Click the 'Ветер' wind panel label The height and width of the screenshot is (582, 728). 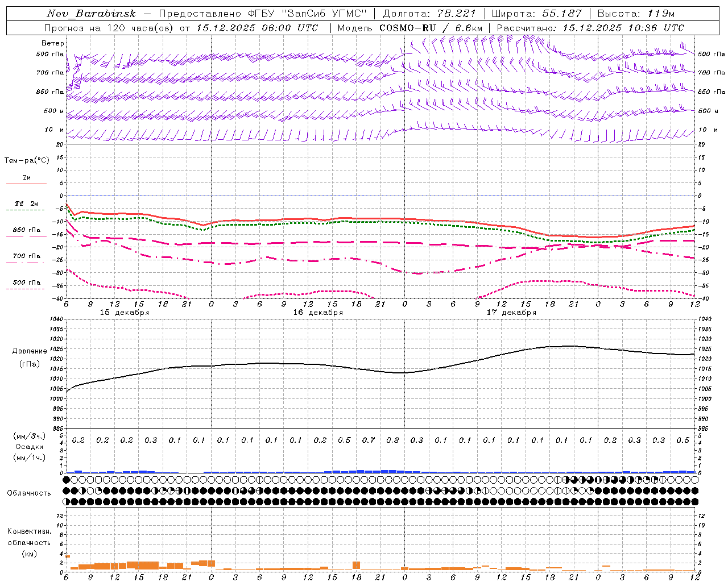(x=53, y=43)
